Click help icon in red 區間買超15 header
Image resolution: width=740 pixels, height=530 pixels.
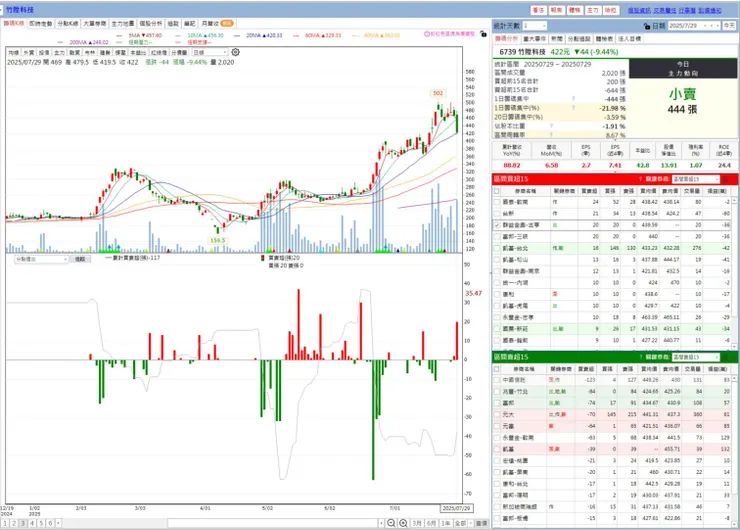pos(641,179)
